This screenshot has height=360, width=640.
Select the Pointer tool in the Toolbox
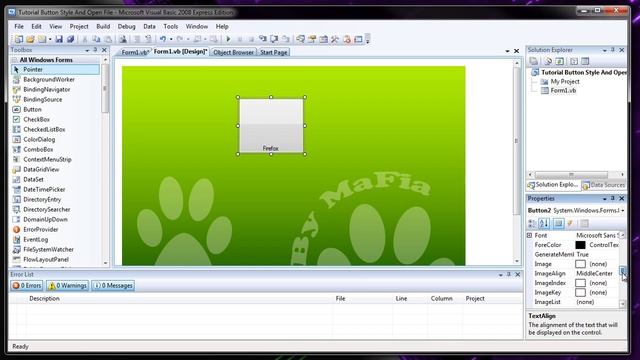55,69
